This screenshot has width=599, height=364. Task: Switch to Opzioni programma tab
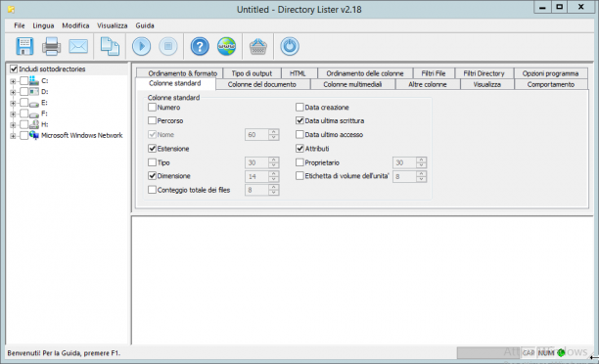[550, 73]
